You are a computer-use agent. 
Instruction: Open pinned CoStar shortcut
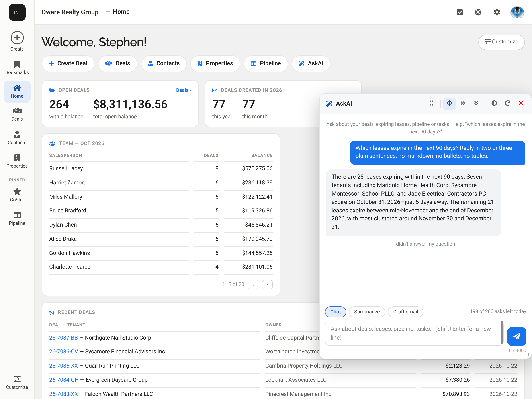click(17, 195)
